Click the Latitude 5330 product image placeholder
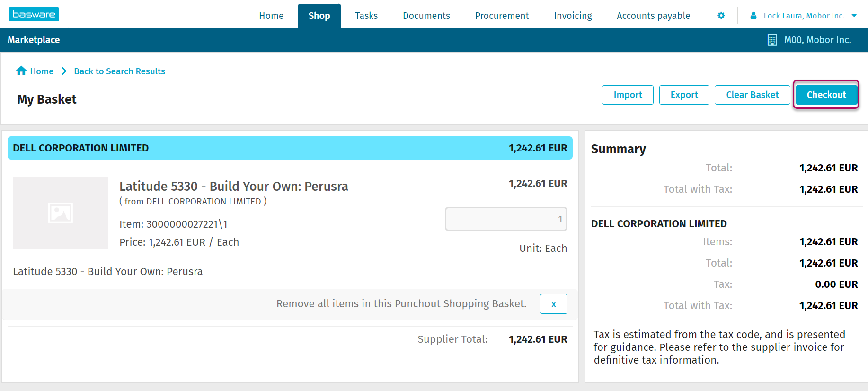868x391 pixels. tap(61, 213)
